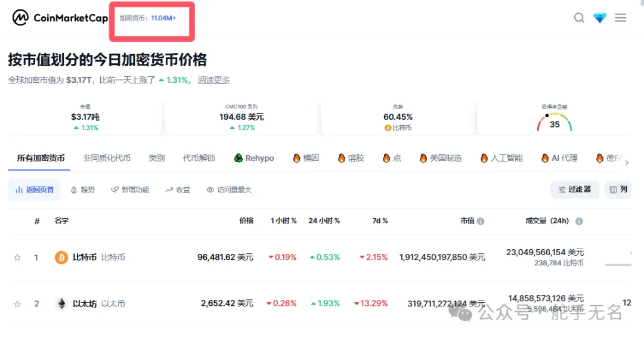The image size is (644, 338).
Task: Click the Bitcoin 7d change 2.15%
Action: (374, 257)
